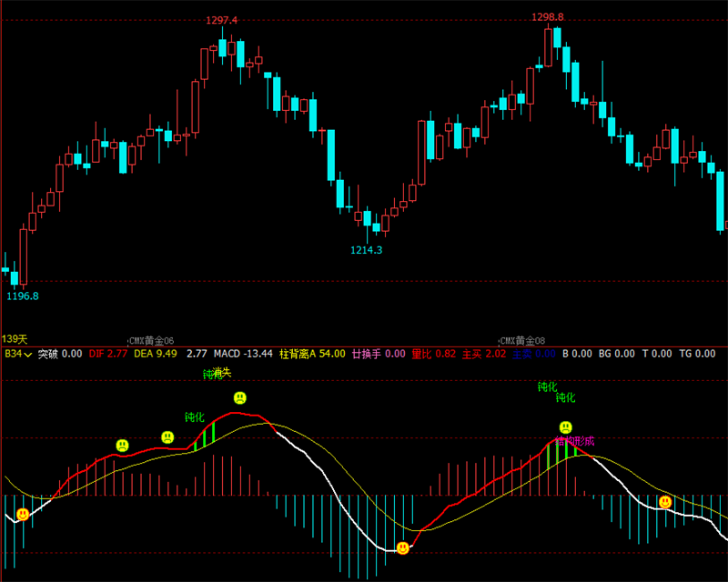728x582 pixels.
Task: Click the CMX黄金06 contract marker
Action: pos(151,341)
